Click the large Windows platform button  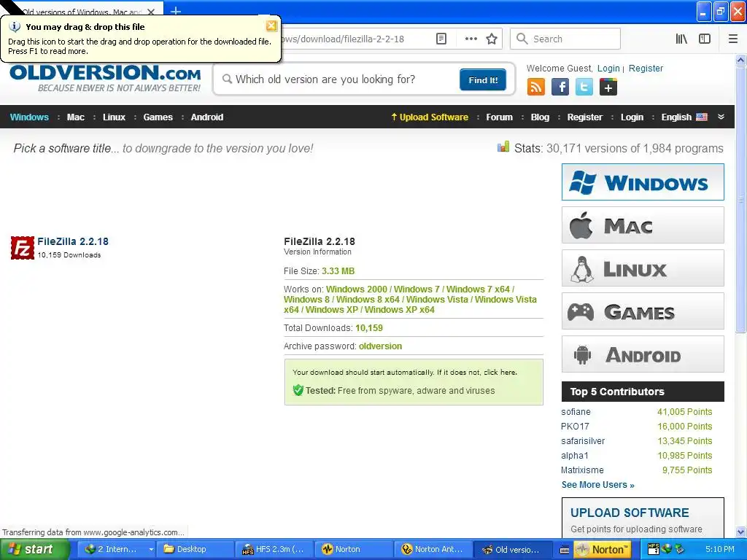point(643,182)
